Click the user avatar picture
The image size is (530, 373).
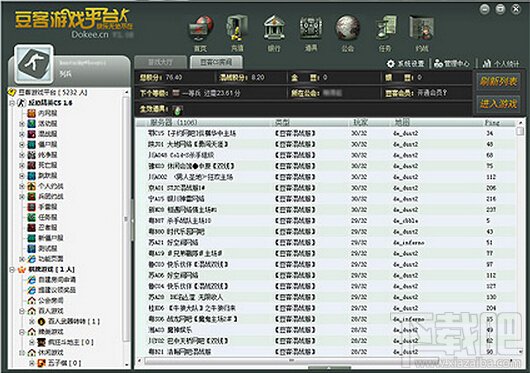coord(34,64)
